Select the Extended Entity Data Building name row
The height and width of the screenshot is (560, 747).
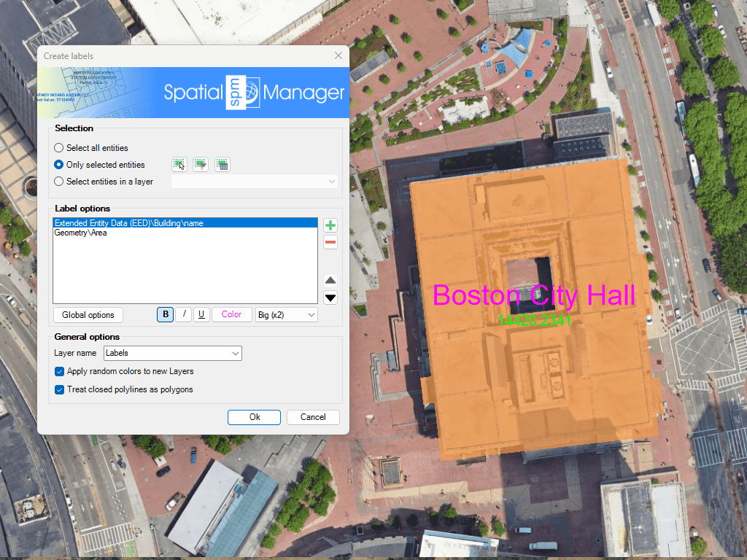(x=185, y=223)
